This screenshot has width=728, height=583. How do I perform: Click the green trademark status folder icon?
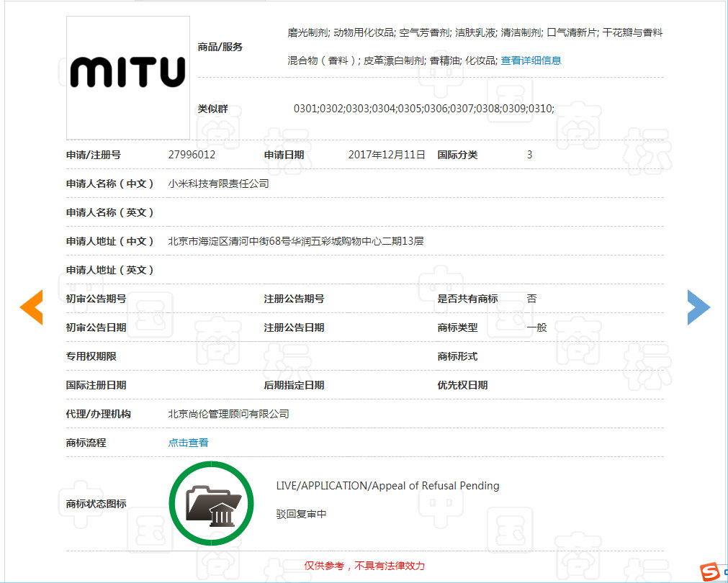pos(212,503)
